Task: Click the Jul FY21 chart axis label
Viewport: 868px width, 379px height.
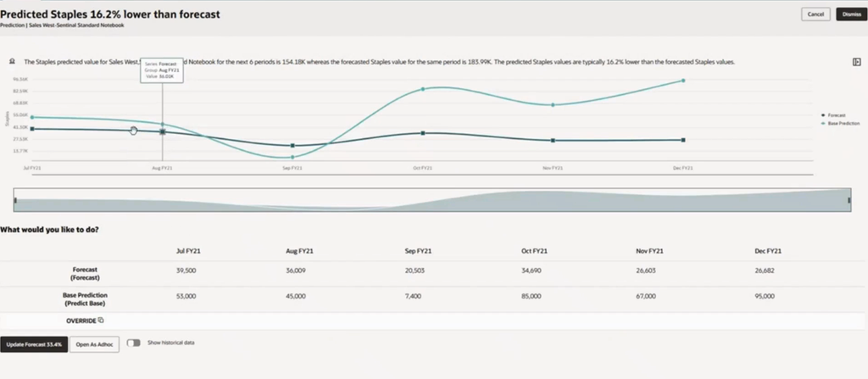Action: coord(32,168)
